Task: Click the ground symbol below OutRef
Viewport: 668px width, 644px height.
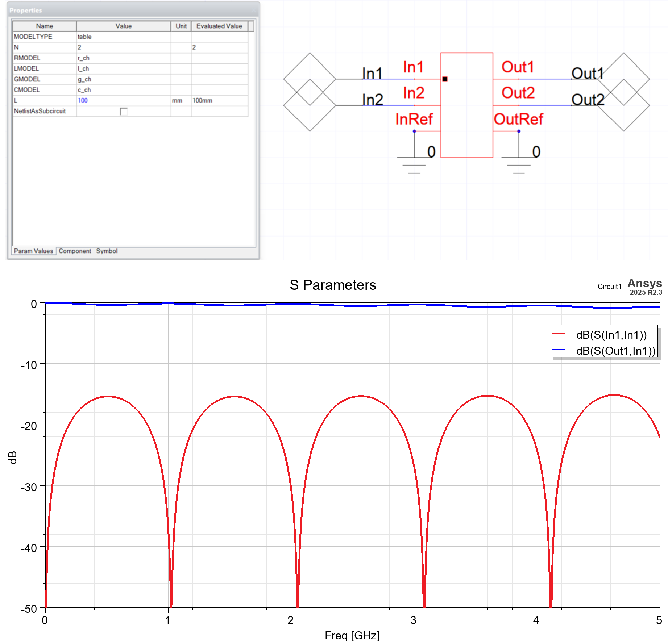Action: [x=518, y=163]
